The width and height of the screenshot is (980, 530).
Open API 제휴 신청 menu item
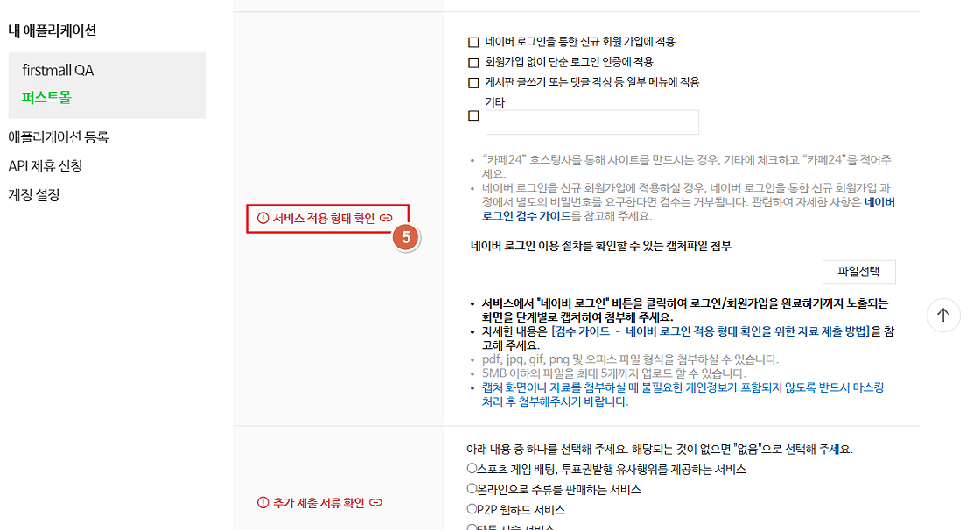45,165
